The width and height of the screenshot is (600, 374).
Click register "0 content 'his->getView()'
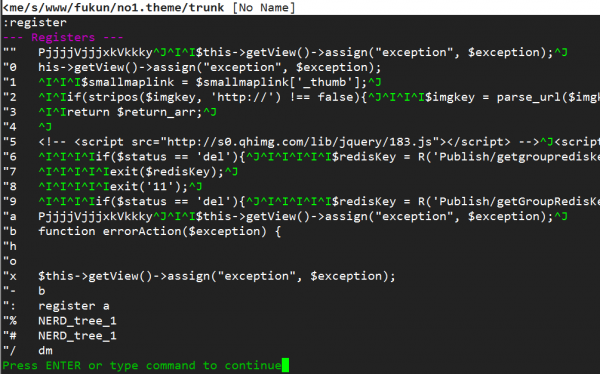pos(209,67)
